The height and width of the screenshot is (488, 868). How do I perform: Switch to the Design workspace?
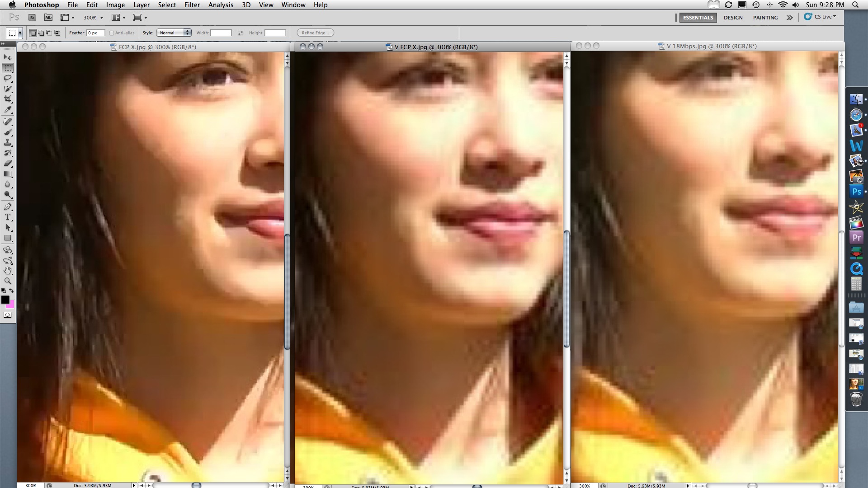(733, 18)
